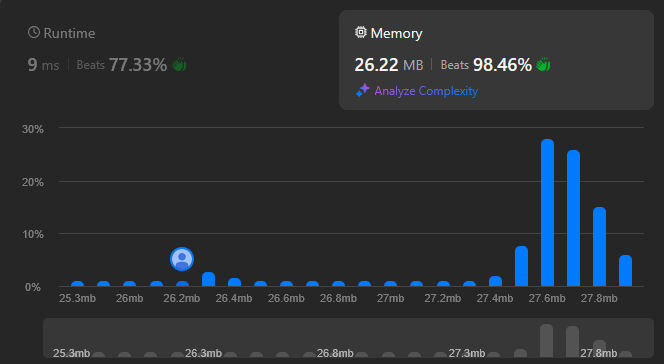The image size is (664, 364).
Task: Click the rightmost bar in the chart
Action: (x=625, y=271)
